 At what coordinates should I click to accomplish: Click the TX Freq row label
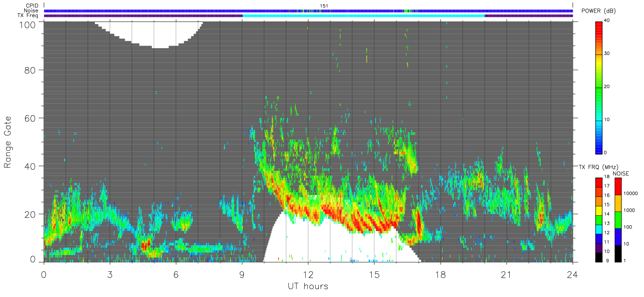(28, 16)
